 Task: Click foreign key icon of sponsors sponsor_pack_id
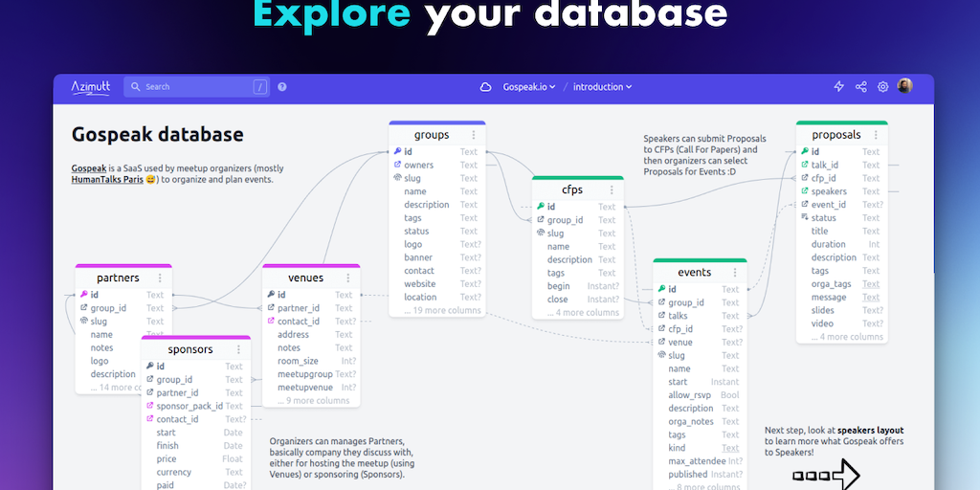coord(149,406)
